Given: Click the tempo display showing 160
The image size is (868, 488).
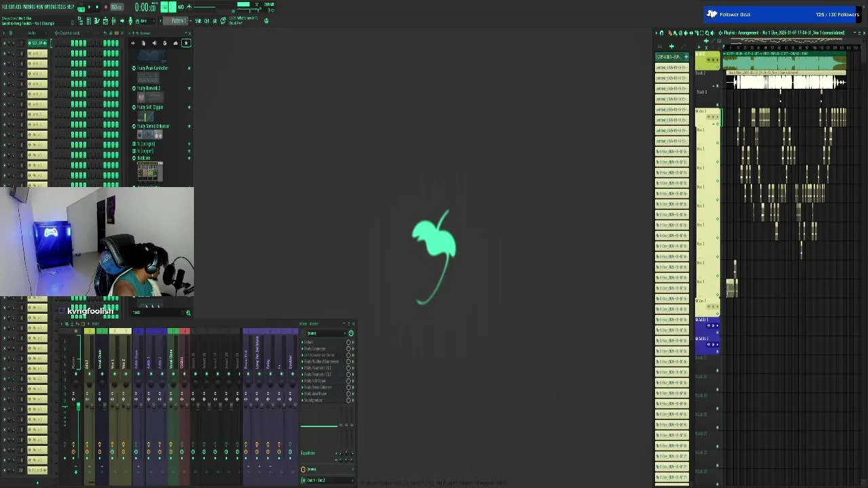Looking at the screenshot, I should (117, 7).
